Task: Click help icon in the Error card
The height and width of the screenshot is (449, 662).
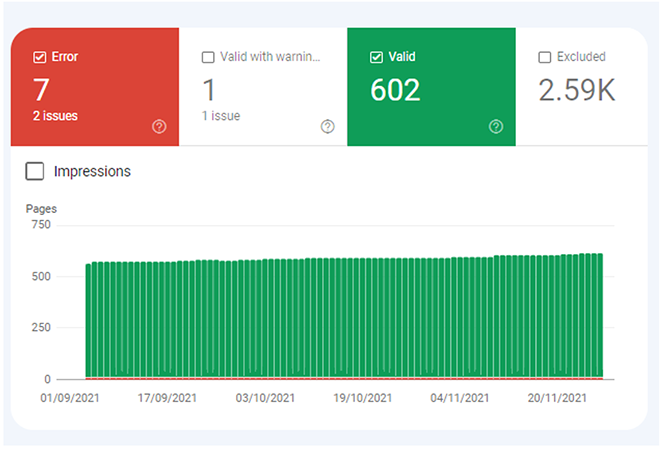Action: pos(159,126)
